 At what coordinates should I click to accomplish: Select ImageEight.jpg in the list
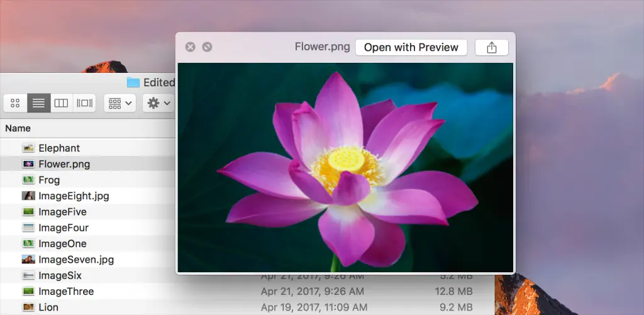point(74,196)
